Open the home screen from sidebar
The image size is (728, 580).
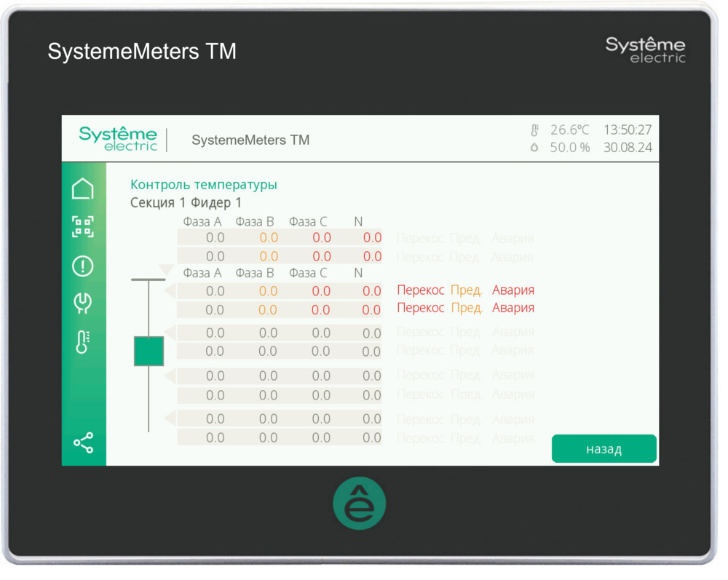pyautogui.click(x=84, y=191)
